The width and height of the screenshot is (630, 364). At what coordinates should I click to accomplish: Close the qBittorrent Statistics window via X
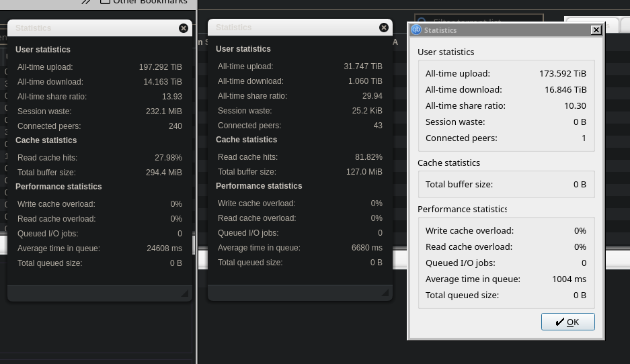click(x=596, y=30)
